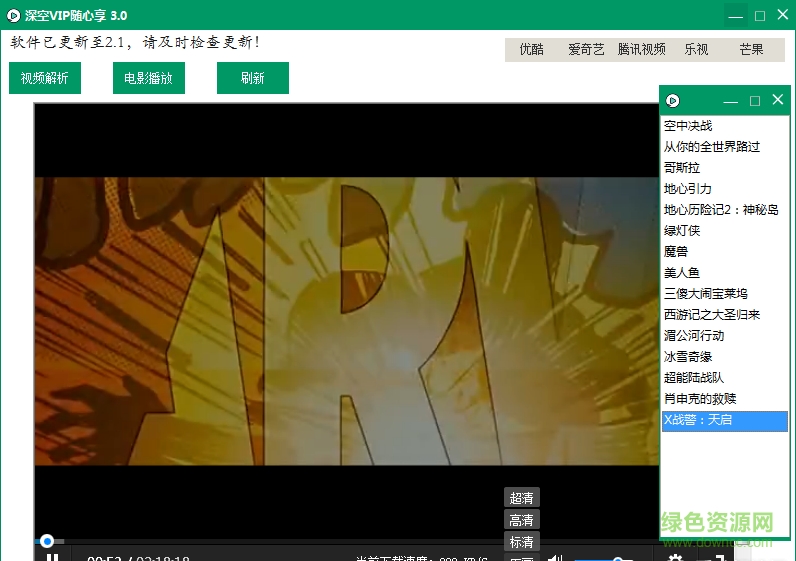This screenshot has height=561, width=796.
Task: Switch to the 腾讯视频 tab
Action: [642, 49]
